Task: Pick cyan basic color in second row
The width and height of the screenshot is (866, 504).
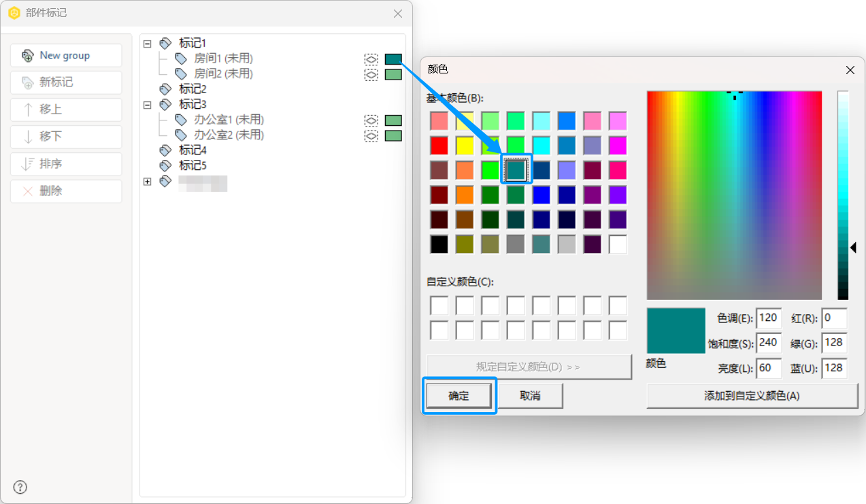Action: pos(542,146)
